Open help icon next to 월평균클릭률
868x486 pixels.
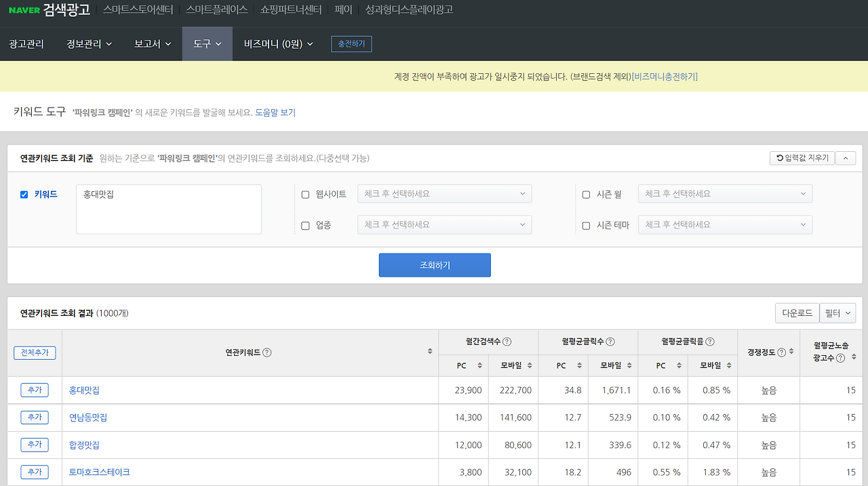(710, 342)
